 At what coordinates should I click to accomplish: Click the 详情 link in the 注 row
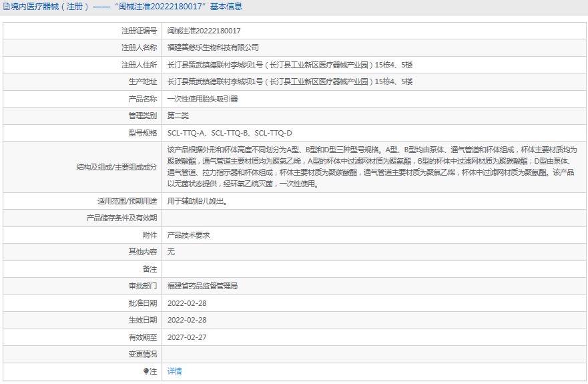174,371
